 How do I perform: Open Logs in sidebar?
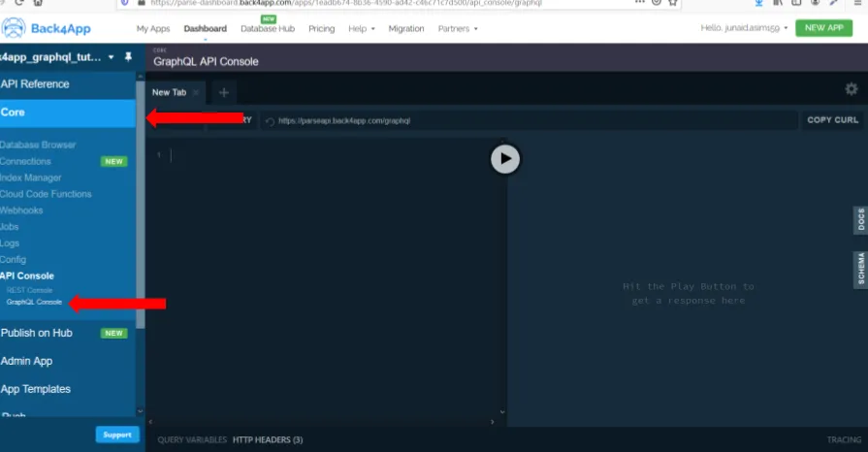[x=10, y=243]
